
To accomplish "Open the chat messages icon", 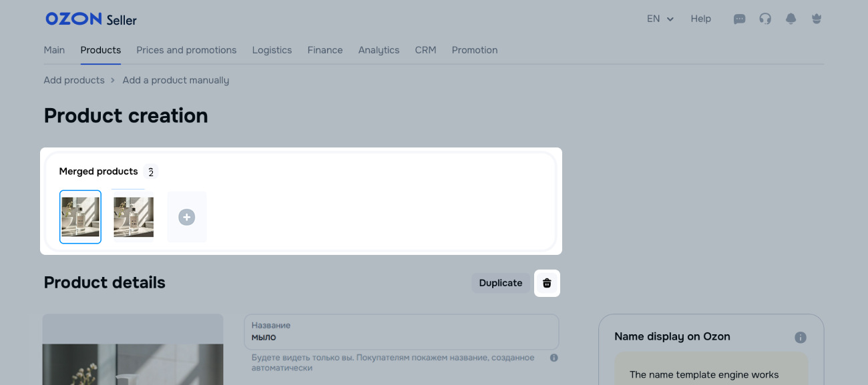I will 739,19.
